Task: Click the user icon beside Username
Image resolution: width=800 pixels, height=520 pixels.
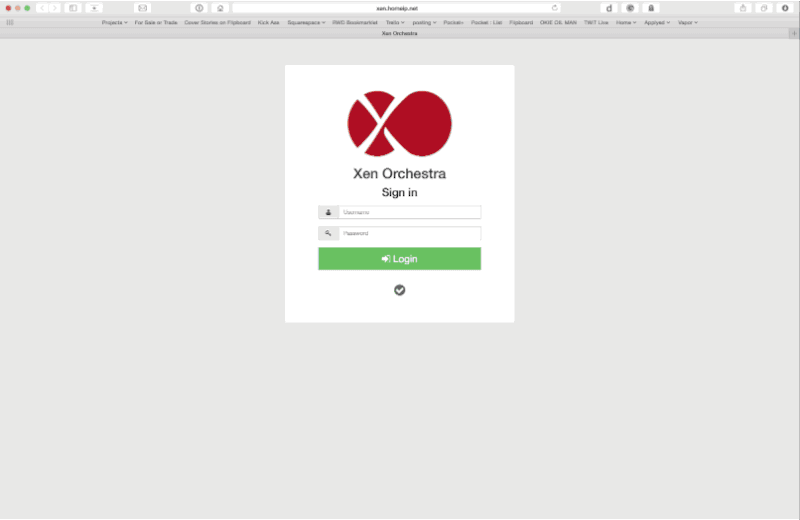Action: (329, 212)
